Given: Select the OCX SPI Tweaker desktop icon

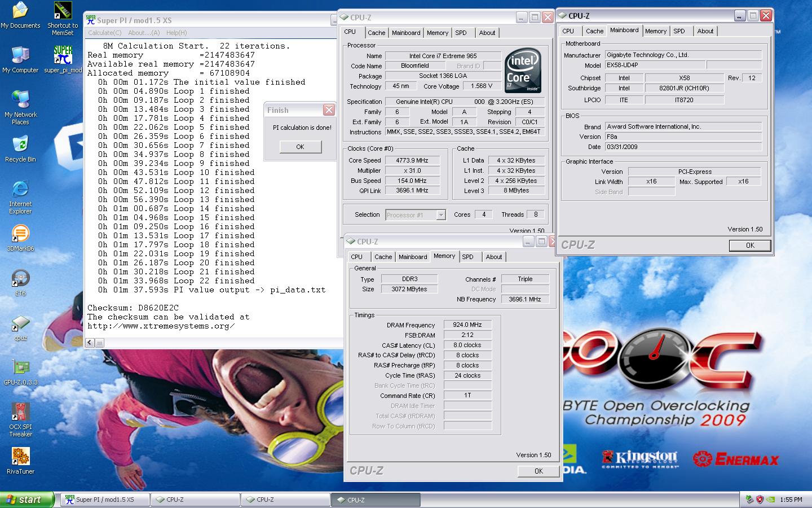Looking at the screenshot, I should tap(20, 420).
